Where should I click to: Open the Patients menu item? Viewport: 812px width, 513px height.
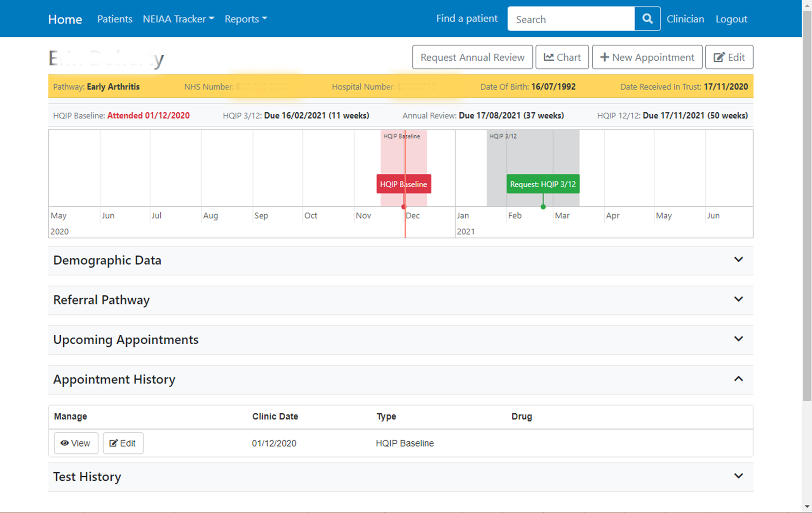click(x=115, y=19)
